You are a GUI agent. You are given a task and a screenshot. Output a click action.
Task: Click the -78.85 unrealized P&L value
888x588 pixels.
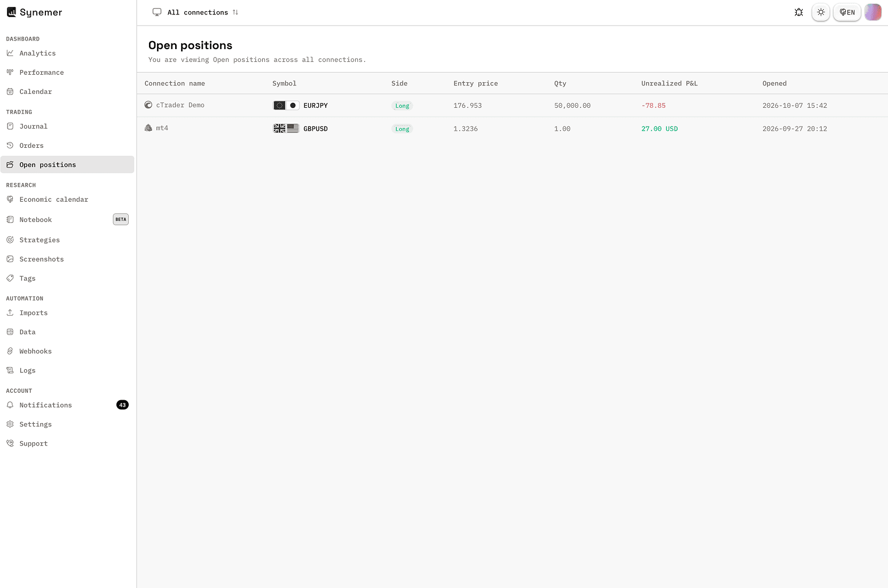(654, 106)
